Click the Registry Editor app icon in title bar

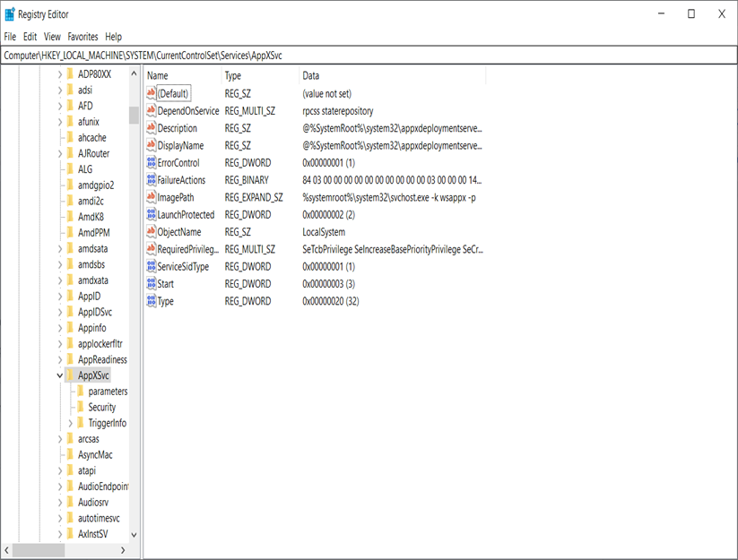[10, 14]
